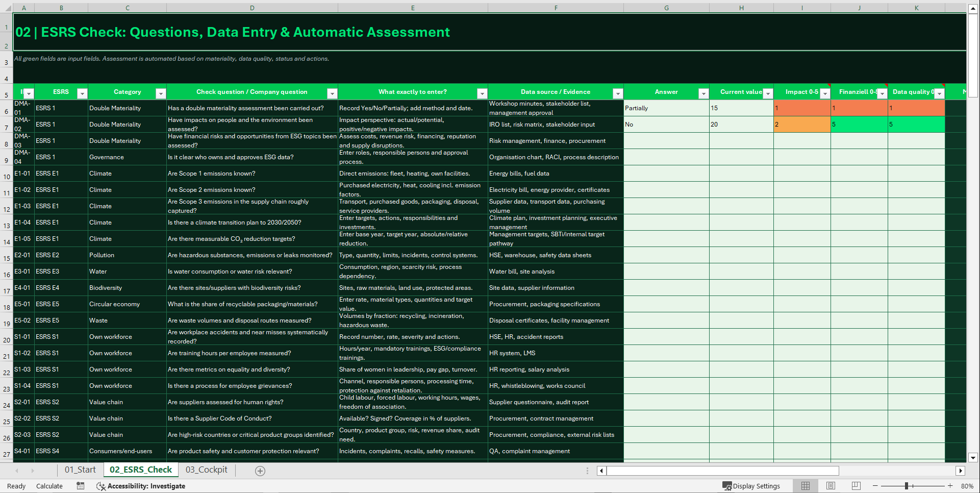Select column G header
This screenshot has width=980, height=493.
[666, 8]
